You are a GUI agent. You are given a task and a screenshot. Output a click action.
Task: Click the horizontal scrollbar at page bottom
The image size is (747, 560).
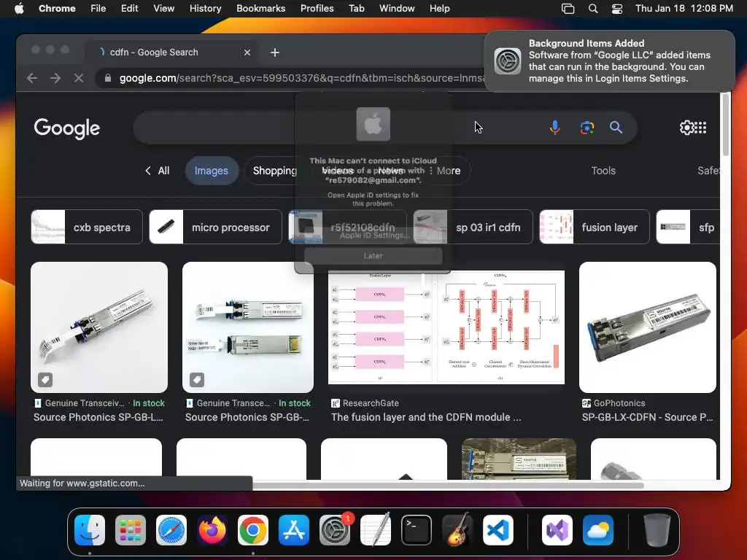[x=448, y=485]
